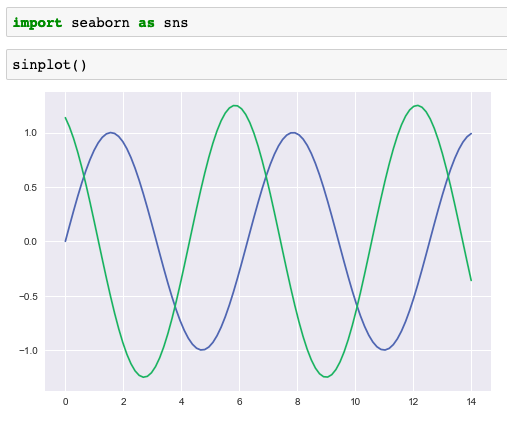Screen dimensions: 507x421
Task: Click the x-axis tick label 8
Action: pyautogui.click(x=297, y=402)
